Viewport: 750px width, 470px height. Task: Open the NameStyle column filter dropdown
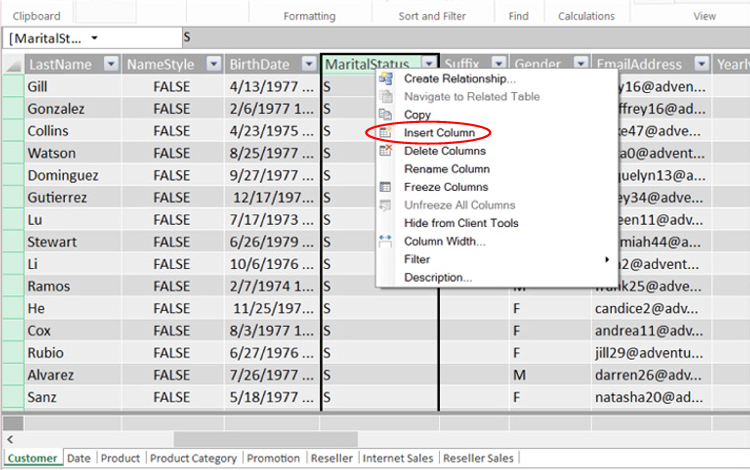click(x=214, y=64)
